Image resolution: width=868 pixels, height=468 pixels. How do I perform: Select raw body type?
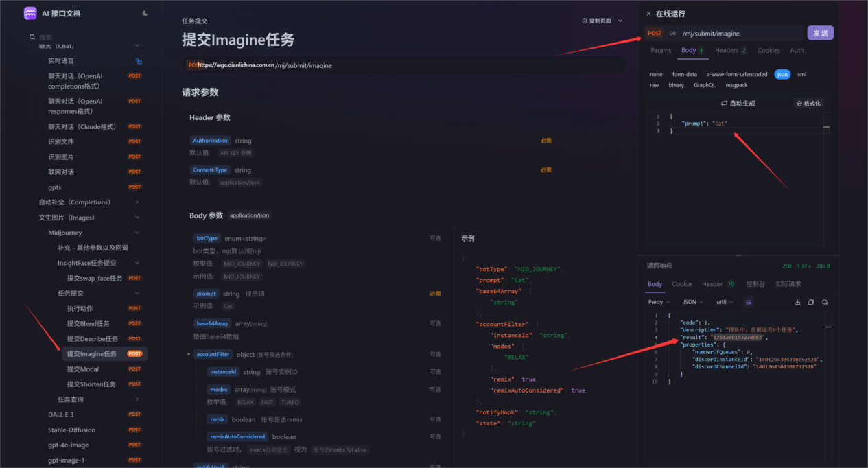click(654, 85)
